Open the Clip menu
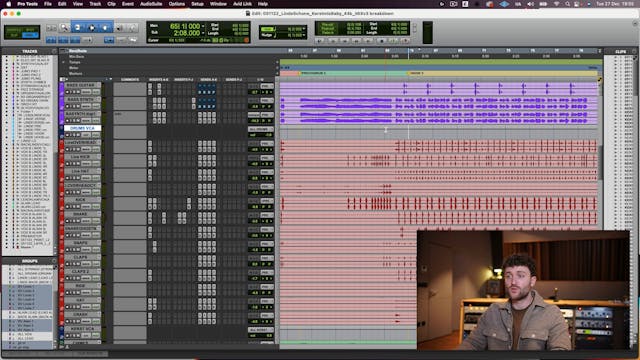This screenshot has width=640, height=360. (x=111, y=4)
